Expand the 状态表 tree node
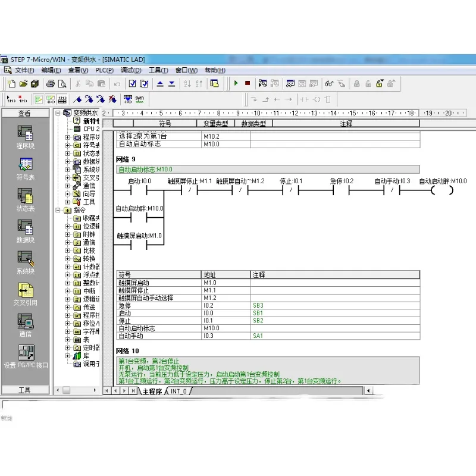 point(67,154)
